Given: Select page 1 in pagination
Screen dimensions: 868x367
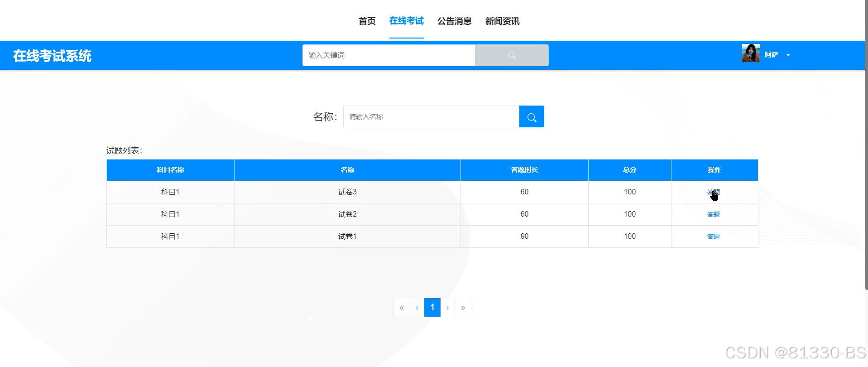Looking at the screenshot, I should pyautogui.click(x=432, y=308).
